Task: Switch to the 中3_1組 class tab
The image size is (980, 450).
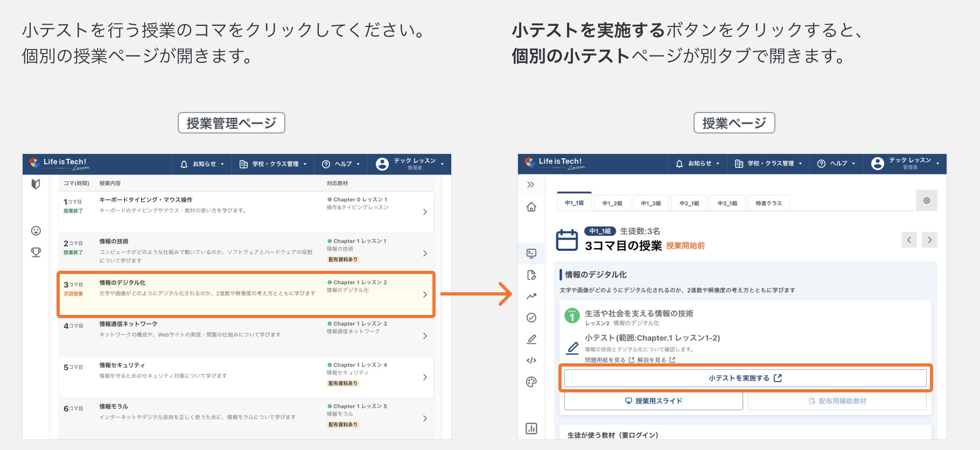Action: coord(727,203)
